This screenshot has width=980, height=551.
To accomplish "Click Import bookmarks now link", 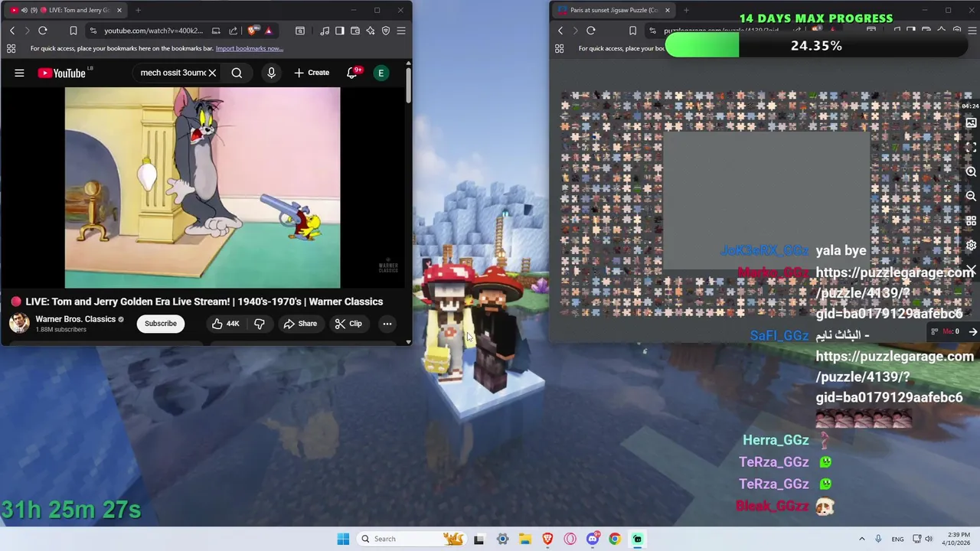I will (250, 48).
